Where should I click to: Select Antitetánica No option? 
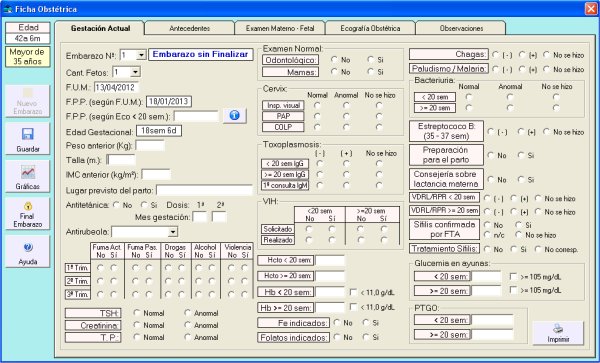[x=116, y=205]
